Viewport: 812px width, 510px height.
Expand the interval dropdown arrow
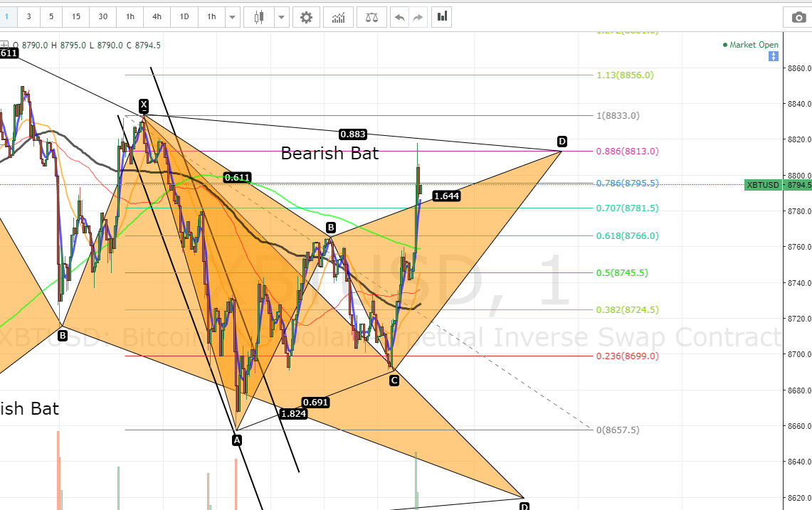[233, 17]
